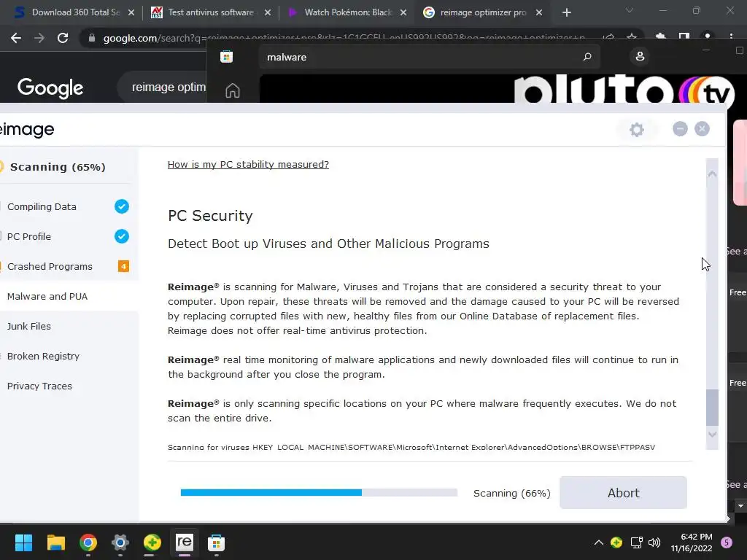Open Microsoft Store account profile icon

(640, 57)
